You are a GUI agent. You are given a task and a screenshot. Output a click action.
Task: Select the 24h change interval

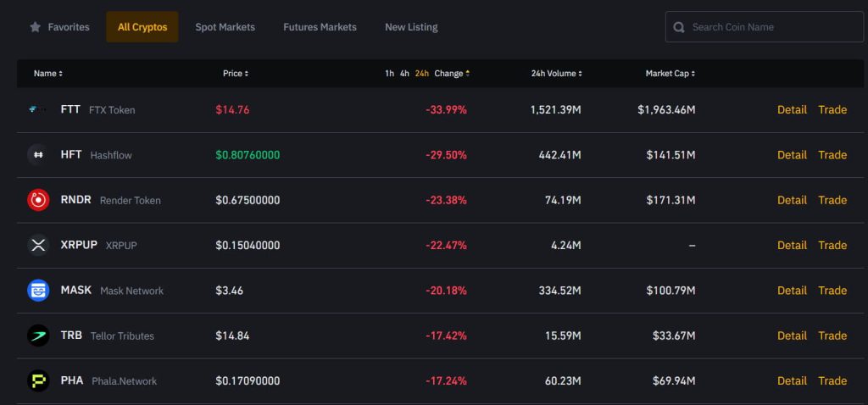[x=422, y=74]
